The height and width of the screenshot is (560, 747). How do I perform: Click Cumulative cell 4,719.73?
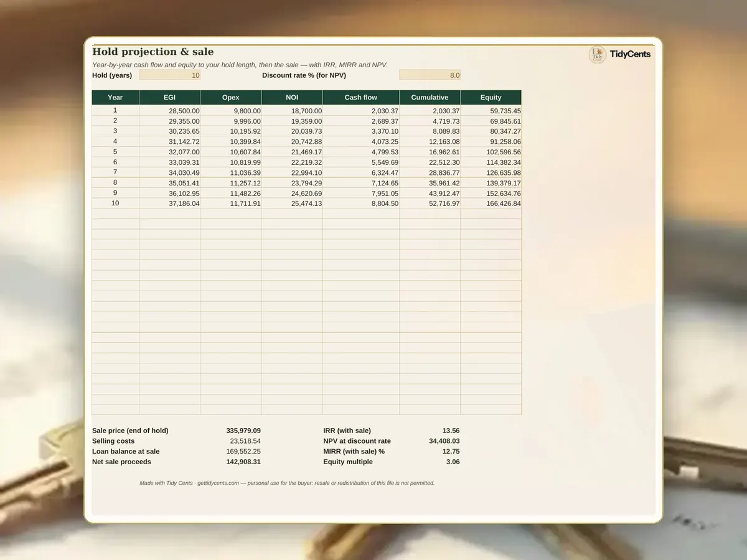430,121
